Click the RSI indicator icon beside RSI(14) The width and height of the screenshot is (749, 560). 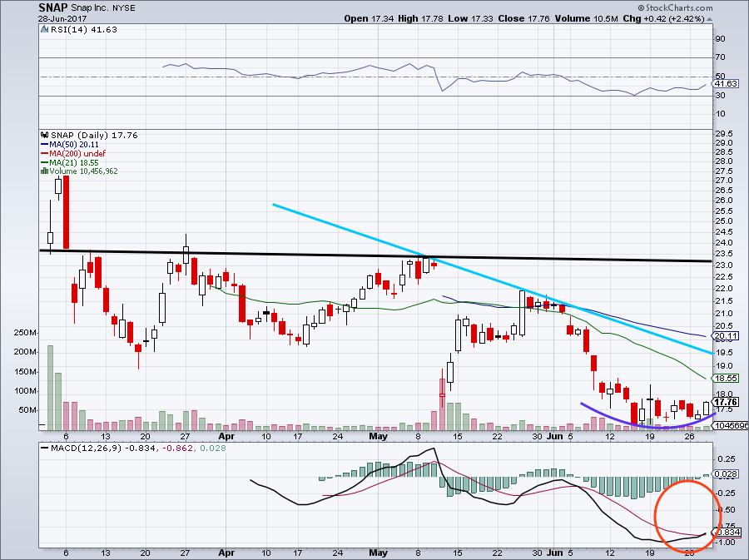coord(44,30)
